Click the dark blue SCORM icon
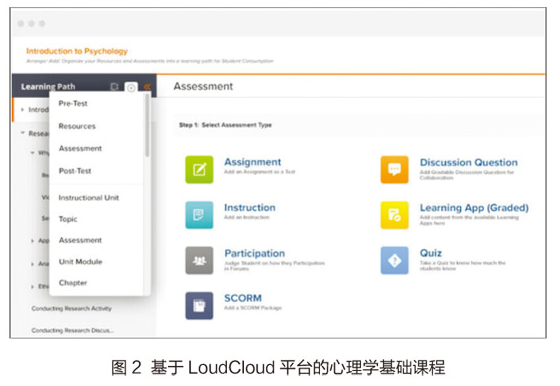560x386 pixels. (x=199, y=306)
